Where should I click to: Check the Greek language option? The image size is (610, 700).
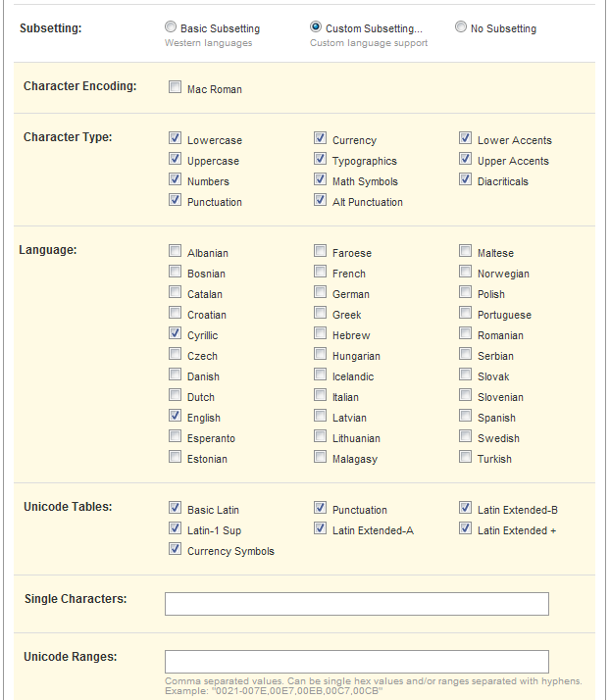320,314
